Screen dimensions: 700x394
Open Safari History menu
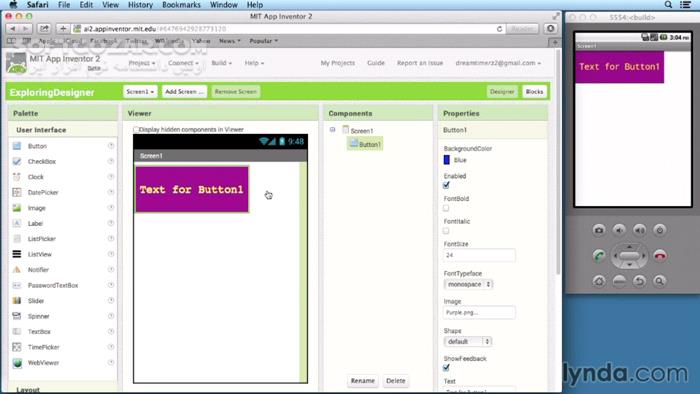(140, 4)
